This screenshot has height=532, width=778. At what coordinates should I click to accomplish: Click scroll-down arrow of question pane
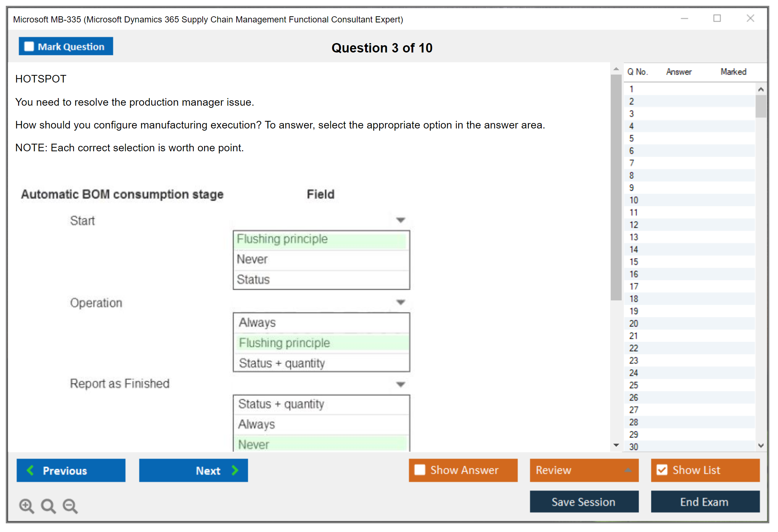(x=616, y=446)
